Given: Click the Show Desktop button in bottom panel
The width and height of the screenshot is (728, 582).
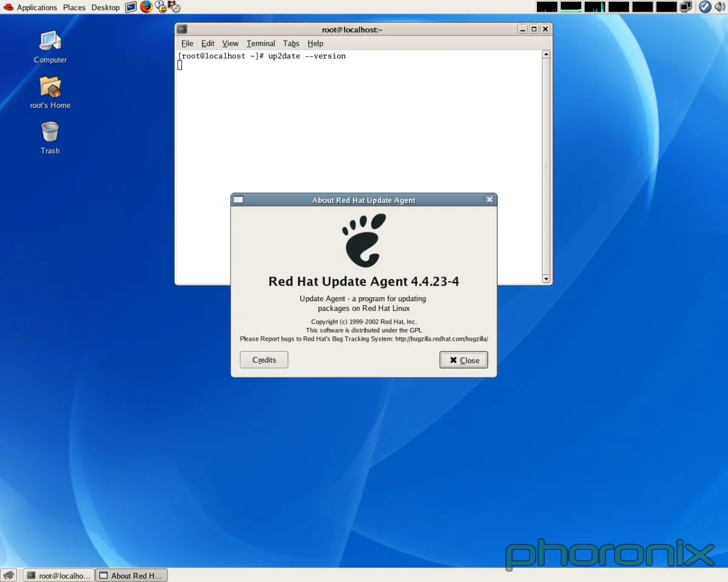Looking at the screenshot, I should [x=9, y=575].
